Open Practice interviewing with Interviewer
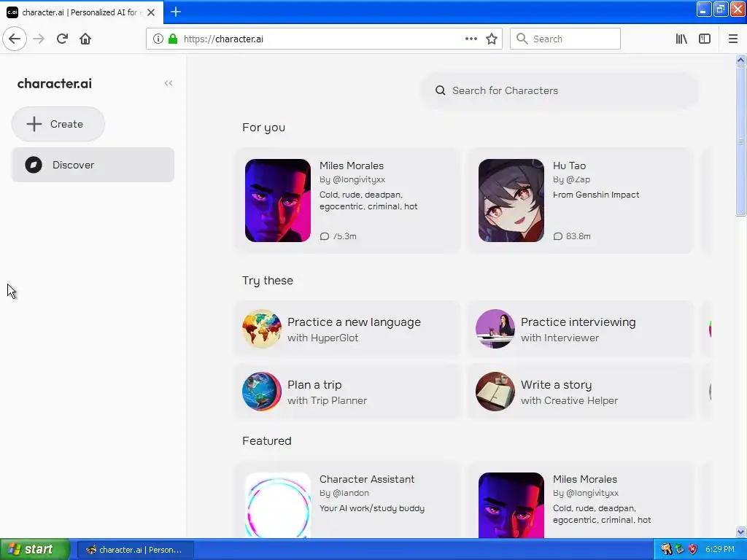The height and width of the screenshot is (560, 747). (x=581, y=329)
